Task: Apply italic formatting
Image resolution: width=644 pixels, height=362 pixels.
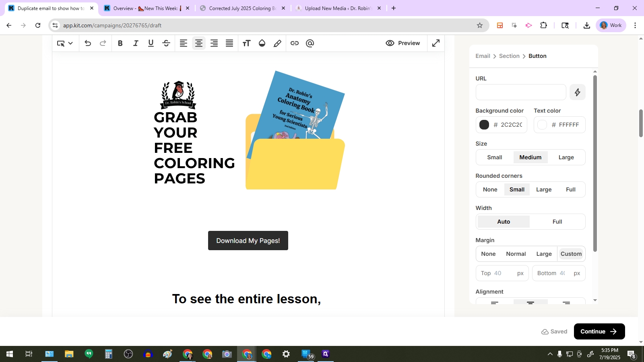Action: (136, 43)
